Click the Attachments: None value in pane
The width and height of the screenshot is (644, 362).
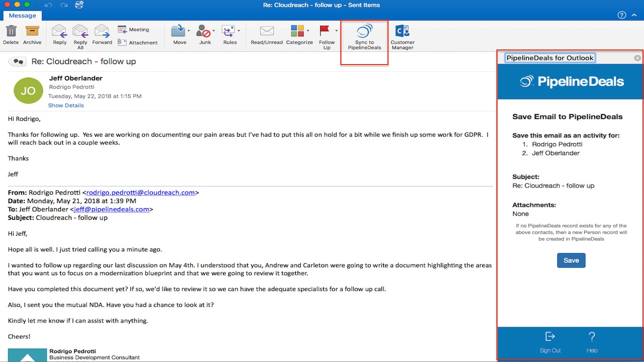520,214
